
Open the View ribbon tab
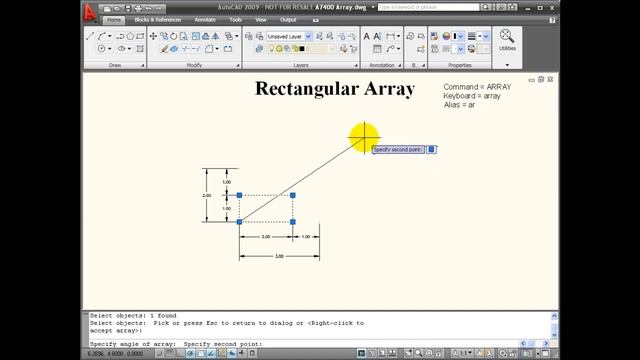(x=261, y=20)
